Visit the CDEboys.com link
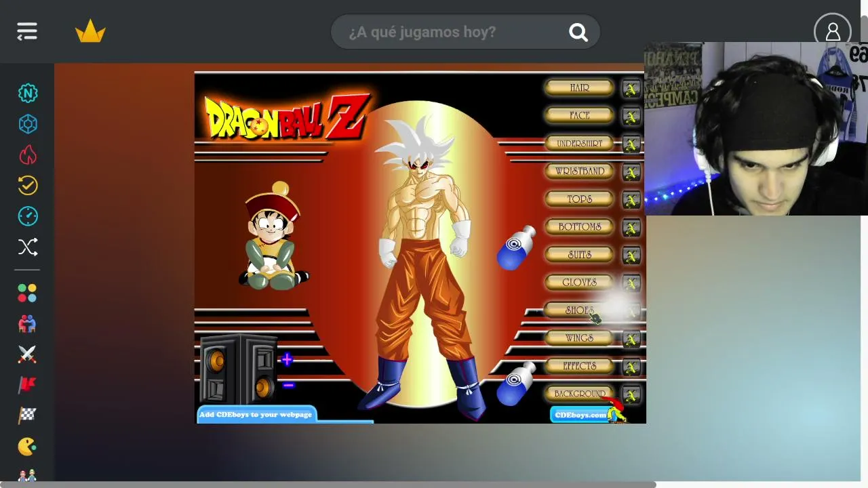The image size is (868, 488). click(x=580, y=415)
